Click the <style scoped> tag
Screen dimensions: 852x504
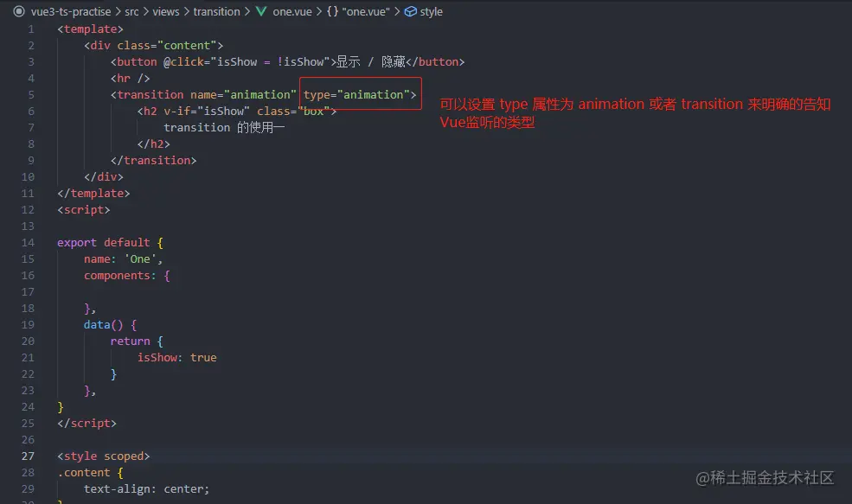103,456
